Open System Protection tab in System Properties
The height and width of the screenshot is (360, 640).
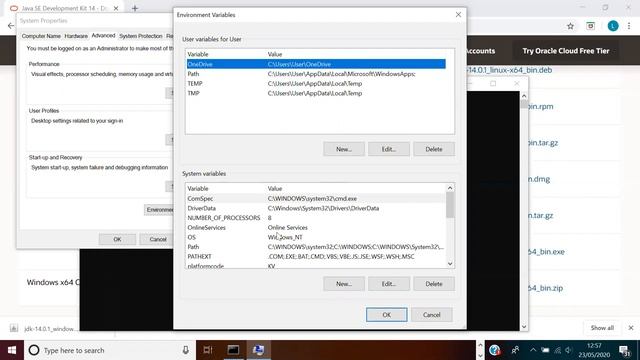(141, 36)
